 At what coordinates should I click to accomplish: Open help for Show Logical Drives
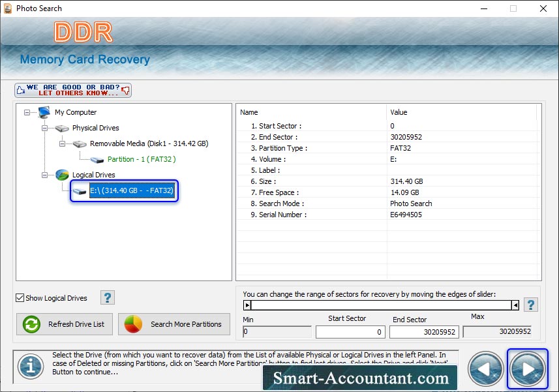pyautogui.click(x=108, y=297)
